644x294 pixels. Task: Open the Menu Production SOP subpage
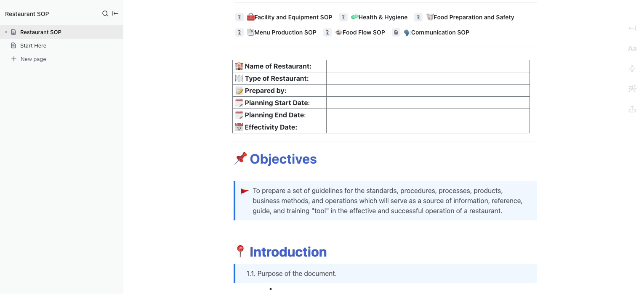pos(285,32)
